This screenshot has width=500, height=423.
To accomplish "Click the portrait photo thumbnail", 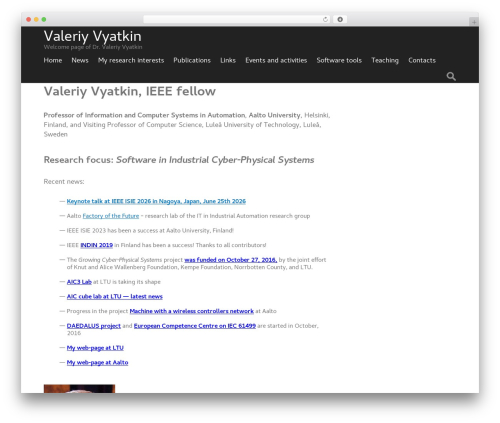I will [x=79, y=389].
